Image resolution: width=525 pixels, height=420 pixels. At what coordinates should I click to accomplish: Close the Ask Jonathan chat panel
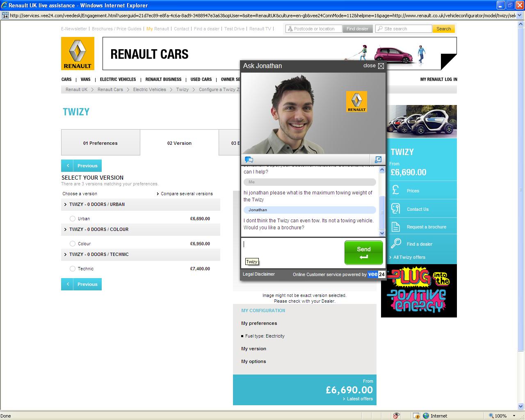click(381, 66)
